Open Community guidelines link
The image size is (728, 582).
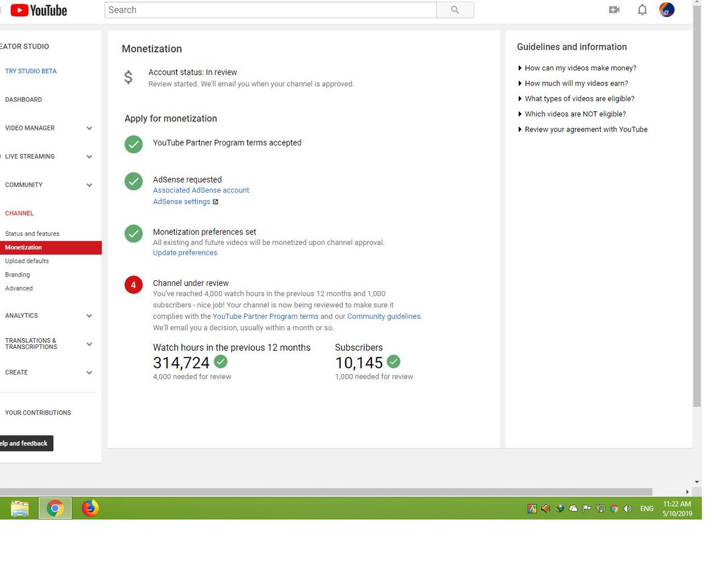(x=383, y=316)
